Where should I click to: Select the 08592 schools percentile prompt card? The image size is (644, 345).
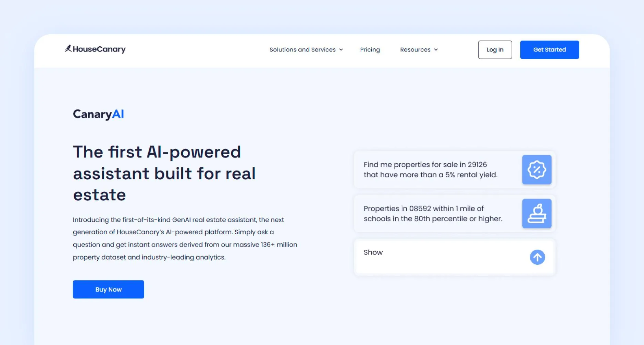pyautogui.click(x=454, y=213)
